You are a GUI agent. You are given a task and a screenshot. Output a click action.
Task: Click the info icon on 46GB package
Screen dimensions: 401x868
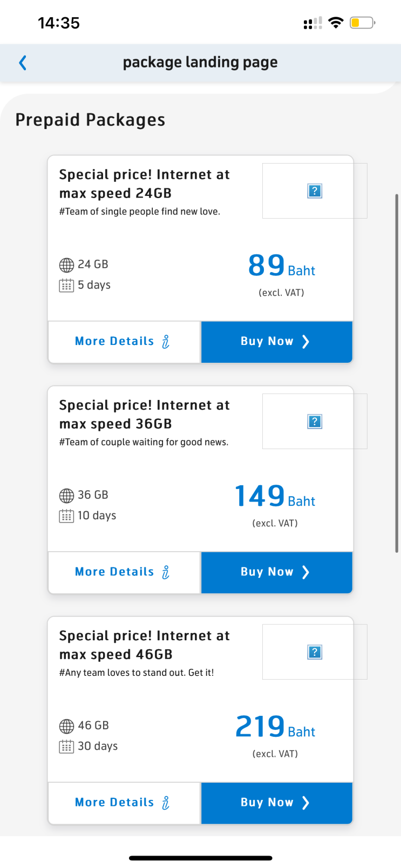(x=166, y=803)
